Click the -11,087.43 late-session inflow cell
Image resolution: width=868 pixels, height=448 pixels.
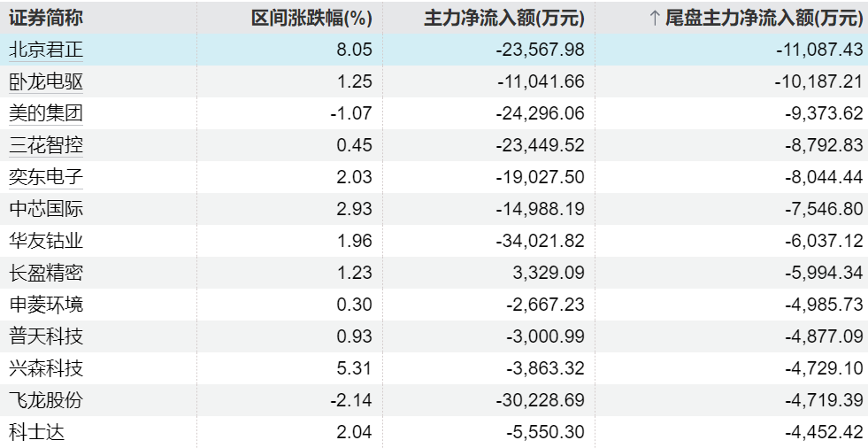click(x=819, y=50)
